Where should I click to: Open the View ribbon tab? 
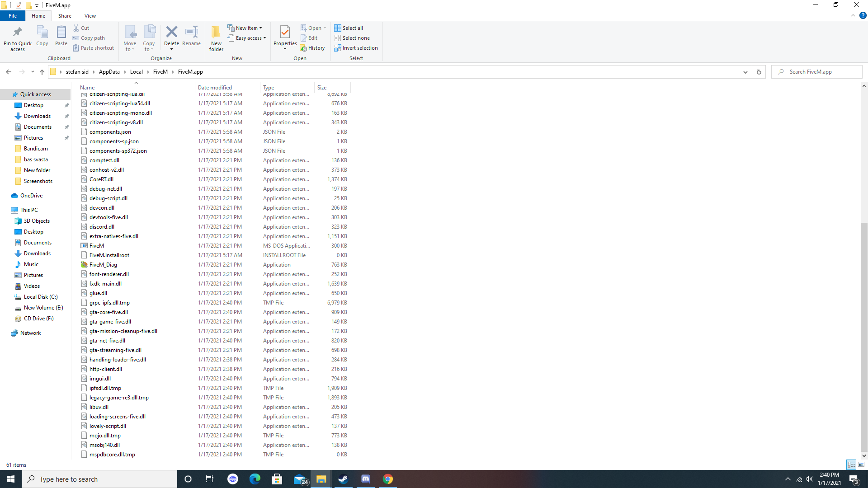click(90, 16)
